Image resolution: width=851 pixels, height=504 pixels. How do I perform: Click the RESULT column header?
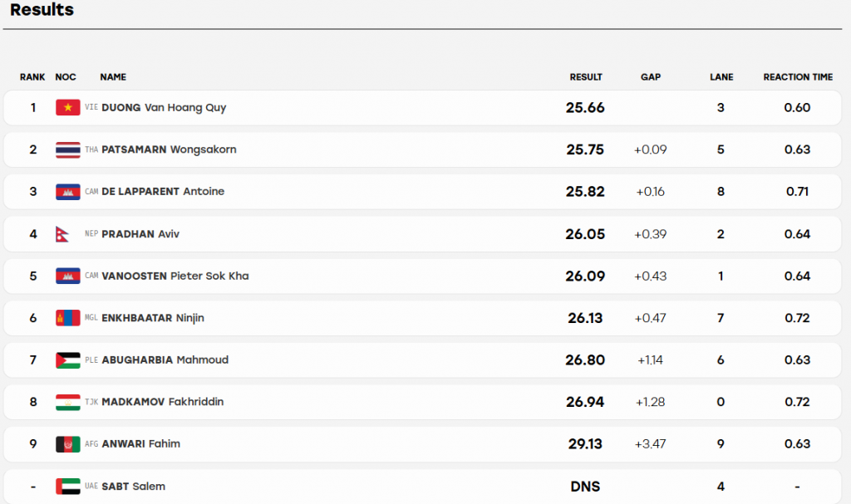586,77
